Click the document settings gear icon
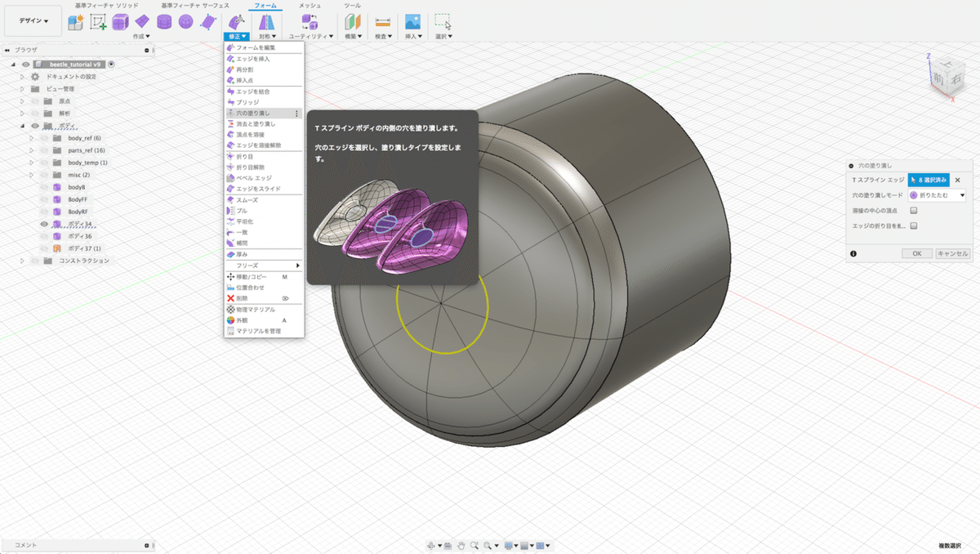 point(35,76)
